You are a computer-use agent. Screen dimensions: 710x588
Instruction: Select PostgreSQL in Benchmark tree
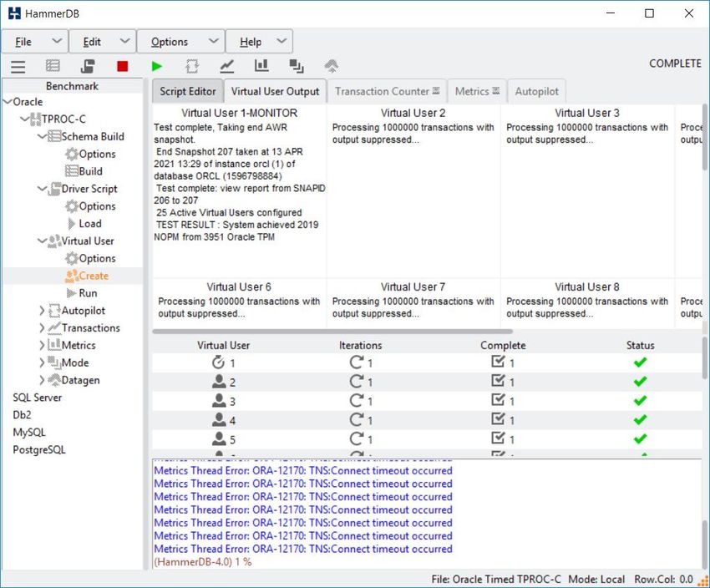(39, 450)
